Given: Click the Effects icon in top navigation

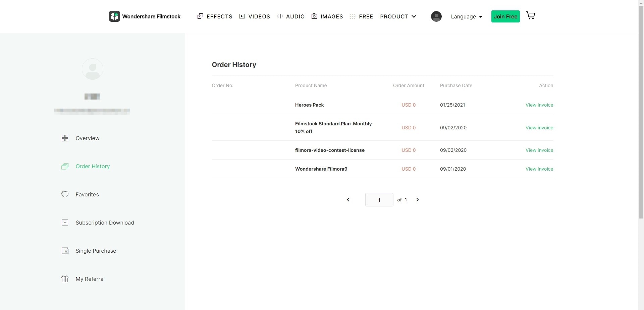Looking at the screenshot, I should (200, 16).
